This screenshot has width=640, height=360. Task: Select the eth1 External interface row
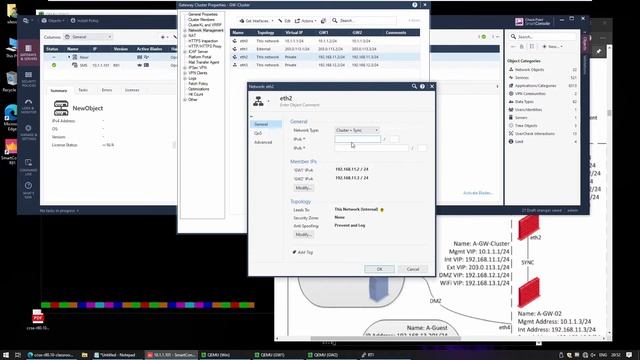tap(325, 49)
